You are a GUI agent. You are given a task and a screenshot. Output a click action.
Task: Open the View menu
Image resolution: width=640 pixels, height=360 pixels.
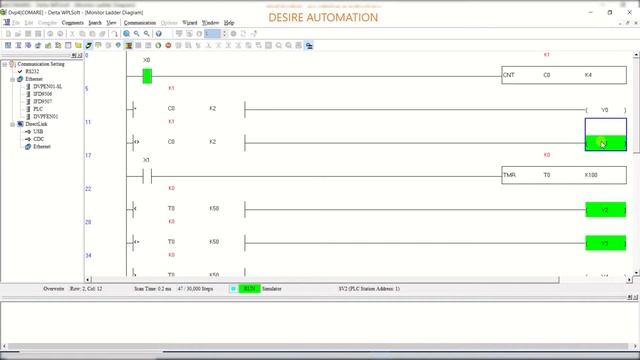[x=111, y=23]
